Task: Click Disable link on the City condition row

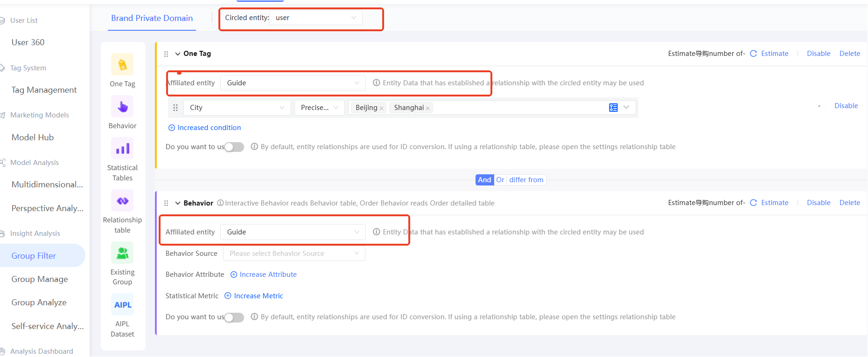Action: [x=846, y=106]
